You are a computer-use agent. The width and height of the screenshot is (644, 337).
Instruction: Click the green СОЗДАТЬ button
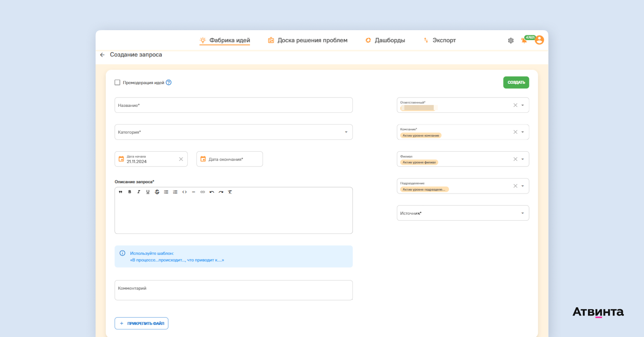[516, 82]
